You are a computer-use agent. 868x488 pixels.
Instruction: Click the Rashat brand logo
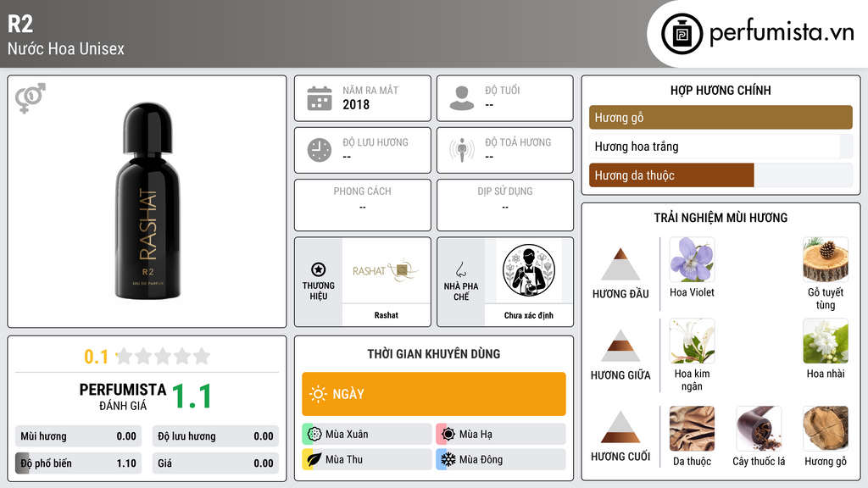click(x=386, y=270)
